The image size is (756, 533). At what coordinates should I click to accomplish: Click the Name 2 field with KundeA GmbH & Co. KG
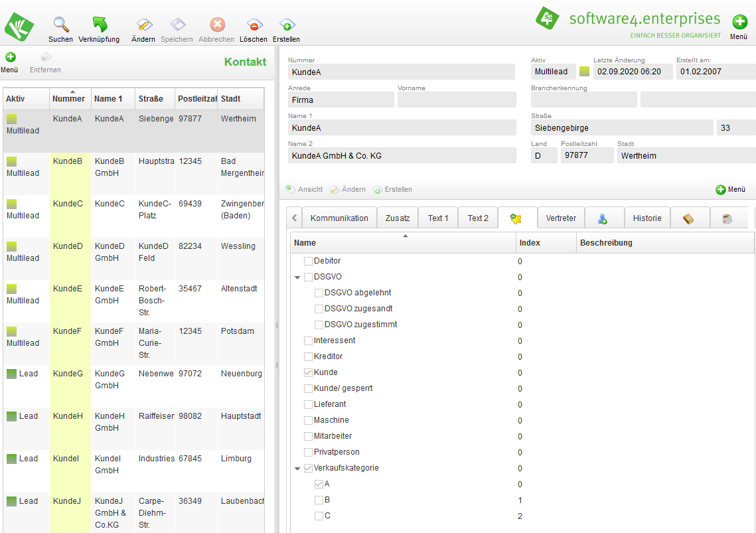[402, 156]
